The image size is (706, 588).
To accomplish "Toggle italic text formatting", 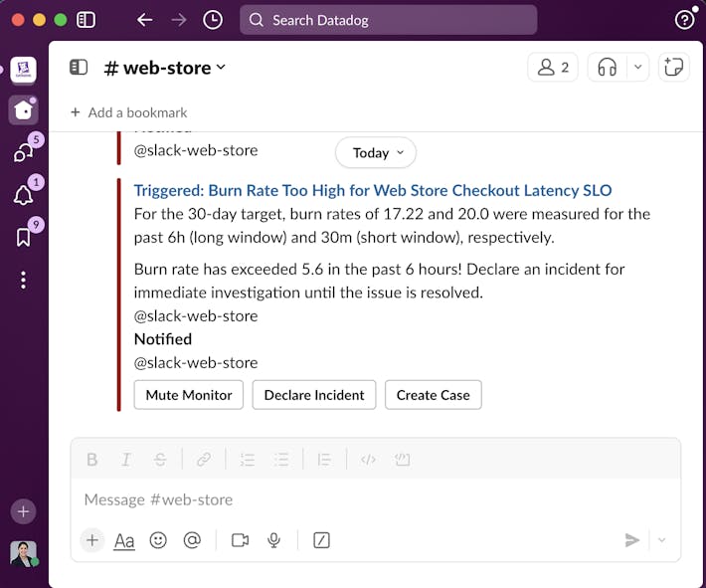I will click(x=126, y=460).
